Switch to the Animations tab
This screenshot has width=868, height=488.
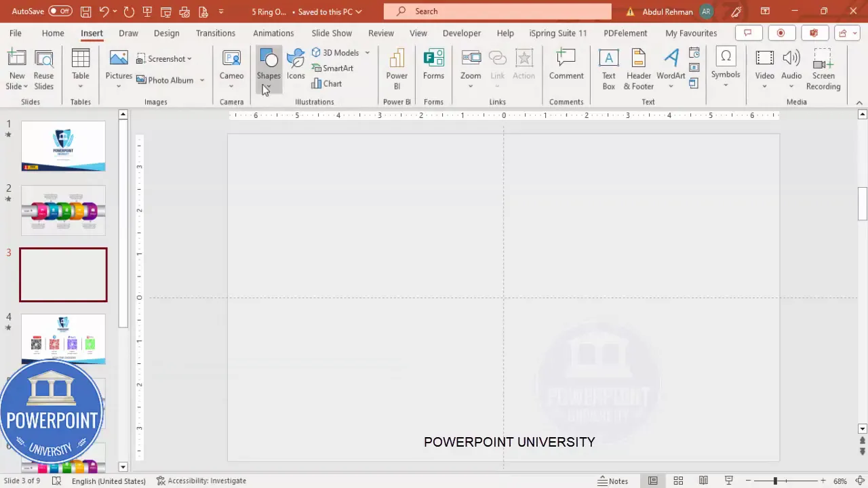[273, 33]
